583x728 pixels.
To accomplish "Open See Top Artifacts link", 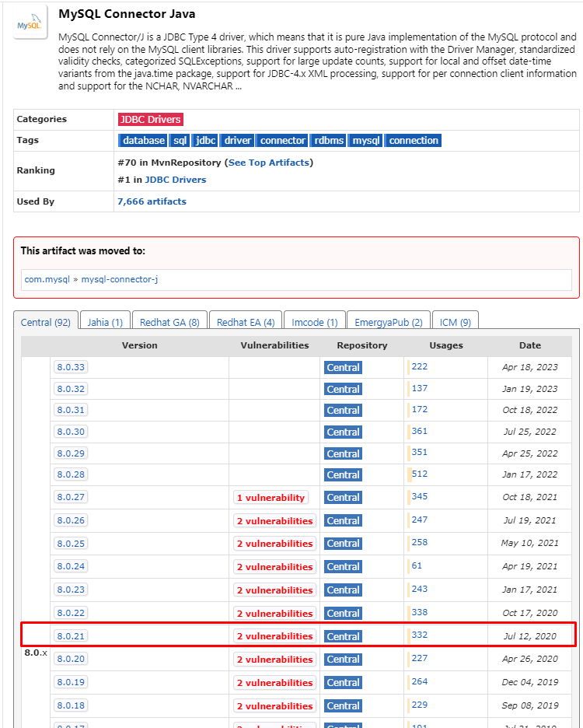I will click(269, 163).
